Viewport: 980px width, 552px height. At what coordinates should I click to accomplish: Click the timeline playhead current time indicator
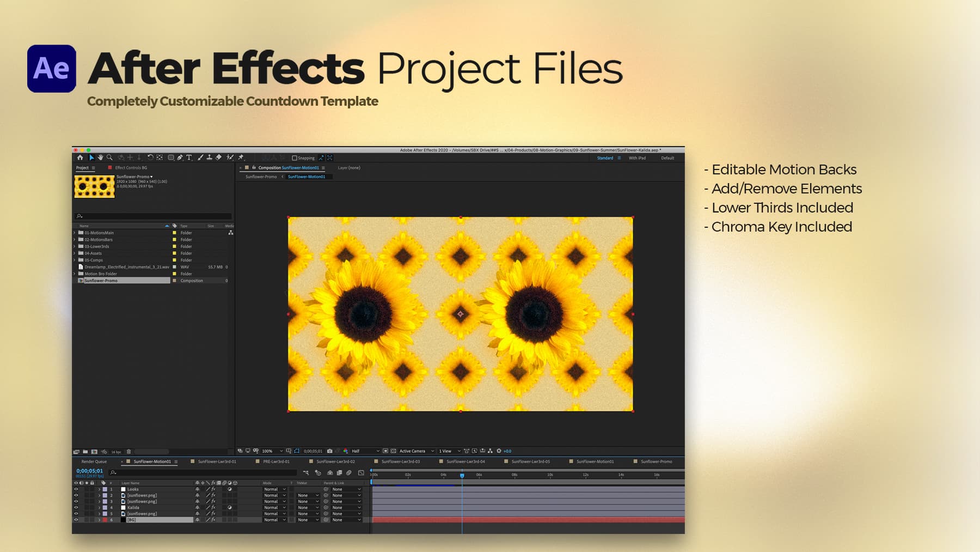pos(462,476)
